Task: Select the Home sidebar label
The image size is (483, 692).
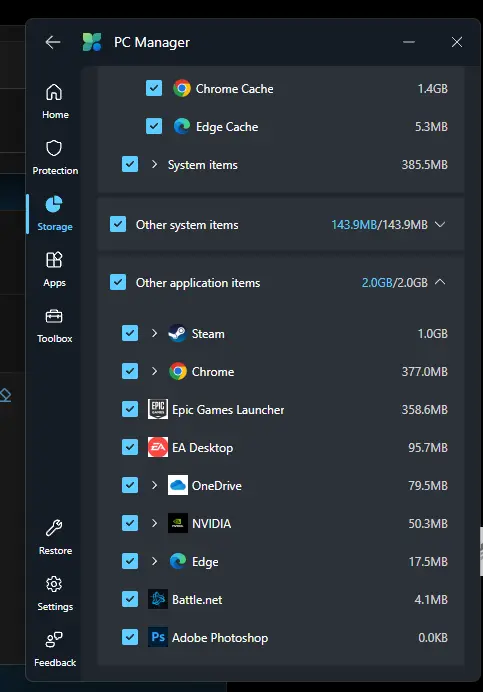Action: pos(55,115)
